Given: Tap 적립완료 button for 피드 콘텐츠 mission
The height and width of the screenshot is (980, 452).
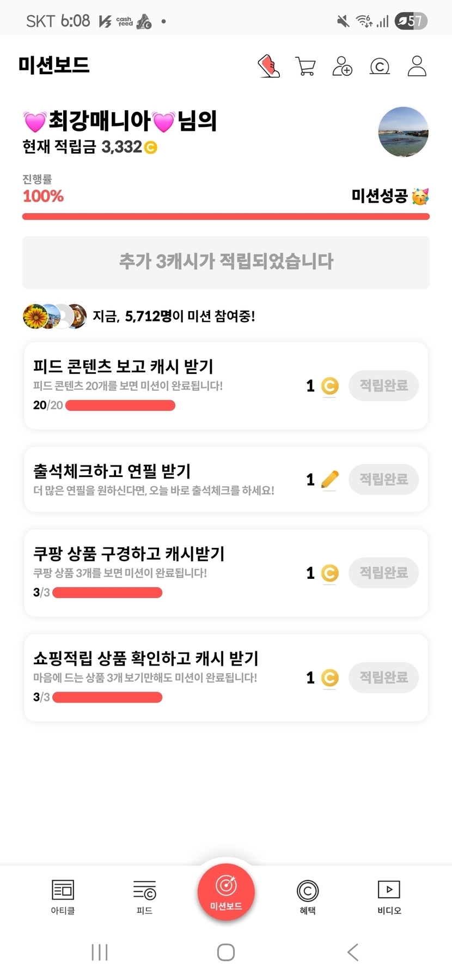Looking at the screenshot, I should point(383,386).
